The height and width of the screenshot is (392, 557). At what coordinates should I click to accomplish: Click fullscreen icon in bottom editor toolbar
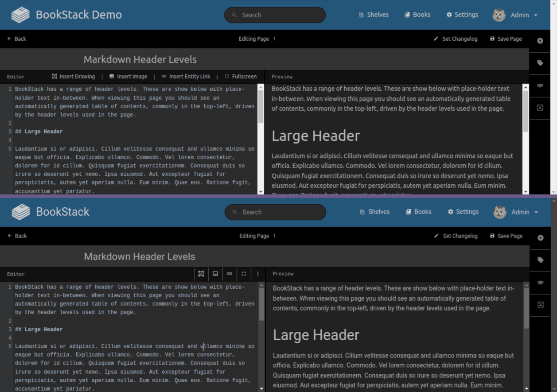pyautogui.click(x=244, y=274)
